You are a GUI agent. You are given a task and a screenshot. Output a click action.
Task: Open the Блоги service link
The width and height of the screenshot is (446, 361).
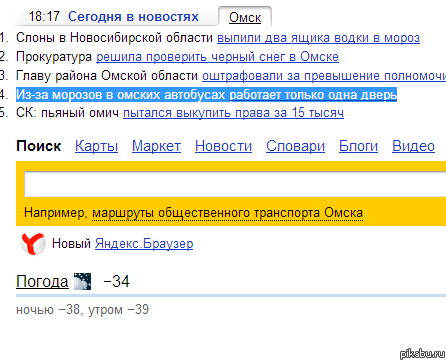[358, 146]
